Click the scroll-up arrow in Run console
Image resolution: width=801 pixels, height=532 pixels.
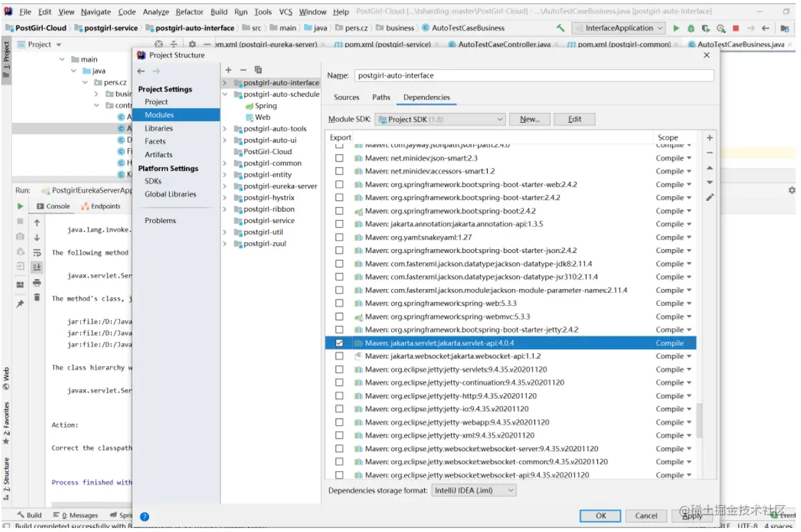37,222
